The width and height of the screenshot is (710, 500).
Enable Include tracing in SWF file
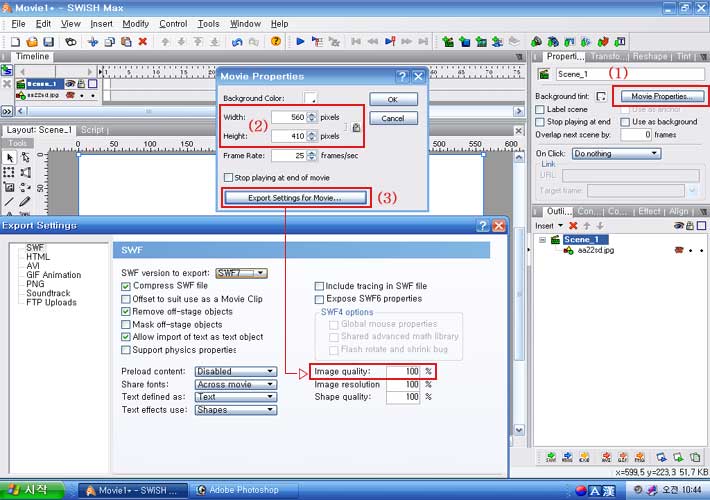point(319,286)
